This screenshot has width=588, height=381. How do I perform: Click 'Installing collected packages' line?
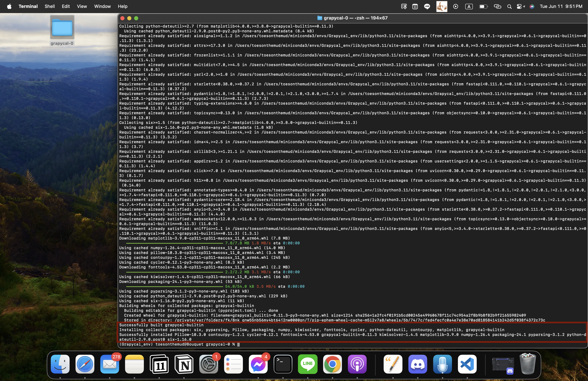point(312,330)
